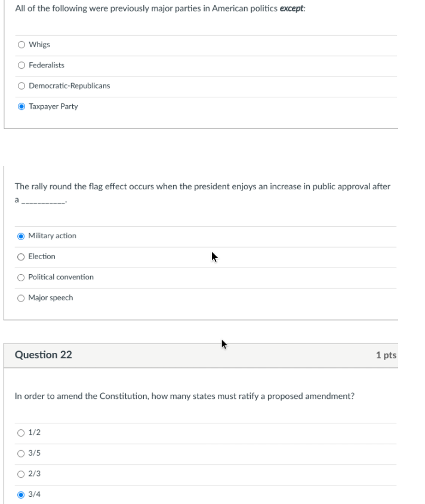The height and width of the screenshot is (504, 425).
Task: Select the 2/3 radio button
Action: (x=21, y=474)
